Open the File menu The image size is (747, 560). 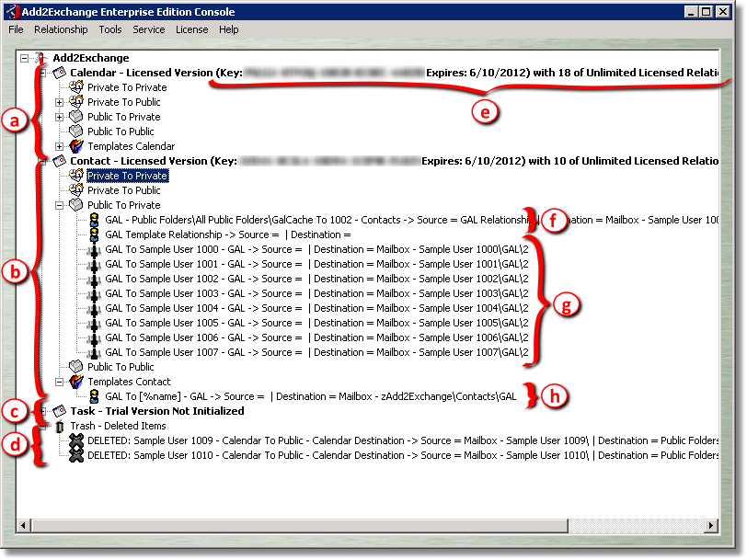click(x=16, y=29)
